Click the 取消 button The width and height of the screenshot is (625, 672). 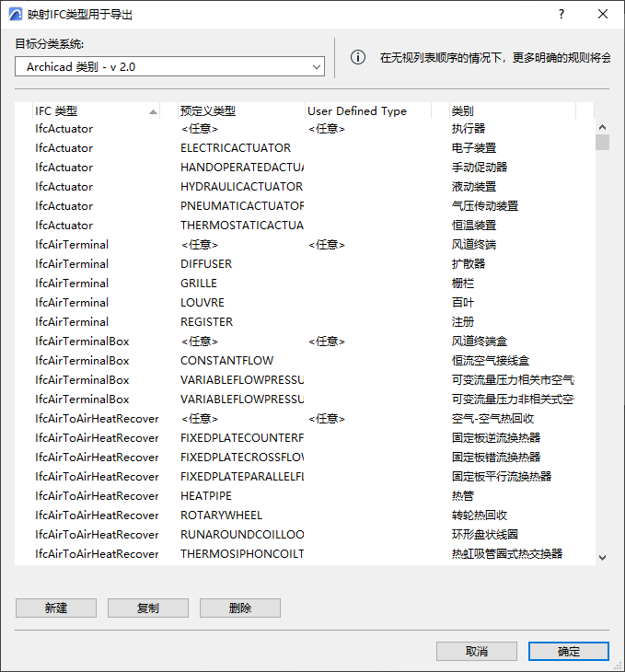point(477,651)
